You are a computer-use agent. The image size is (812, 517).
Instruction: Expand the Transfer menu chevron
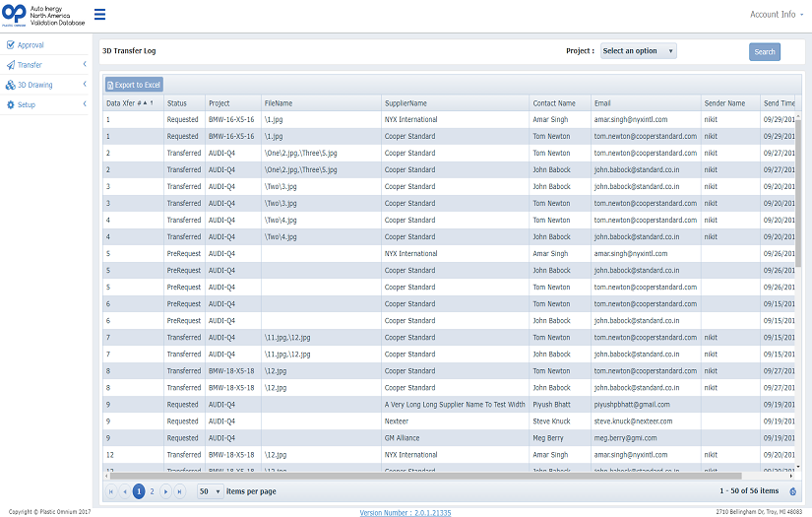(x=85, y=64)
